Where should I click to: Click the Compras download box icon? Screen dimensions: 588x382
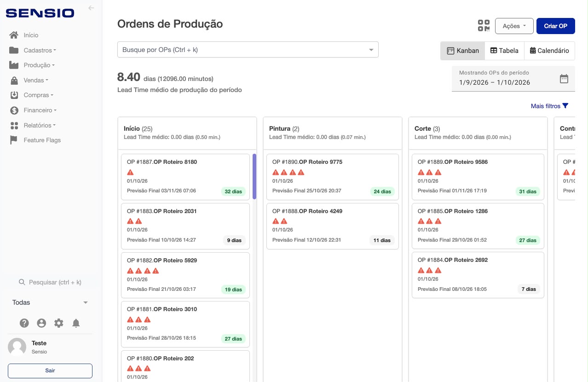(x=14, y=95)
